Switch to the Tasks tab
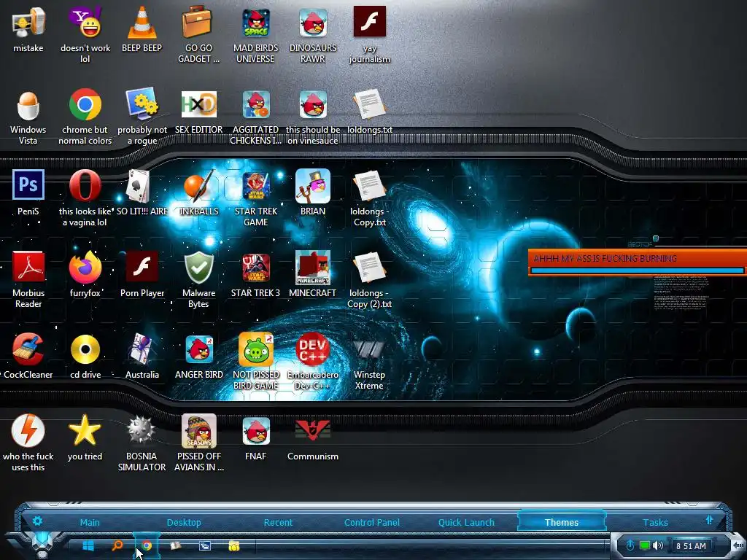Screen dimensions: 747x560 coord(656,522)
